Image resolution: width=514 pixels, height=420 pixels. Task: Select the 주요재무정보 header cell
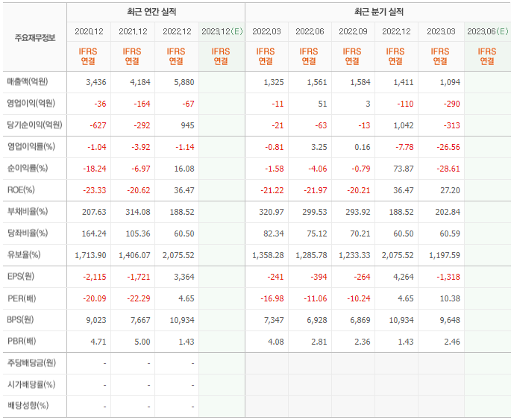coord(35,38)
